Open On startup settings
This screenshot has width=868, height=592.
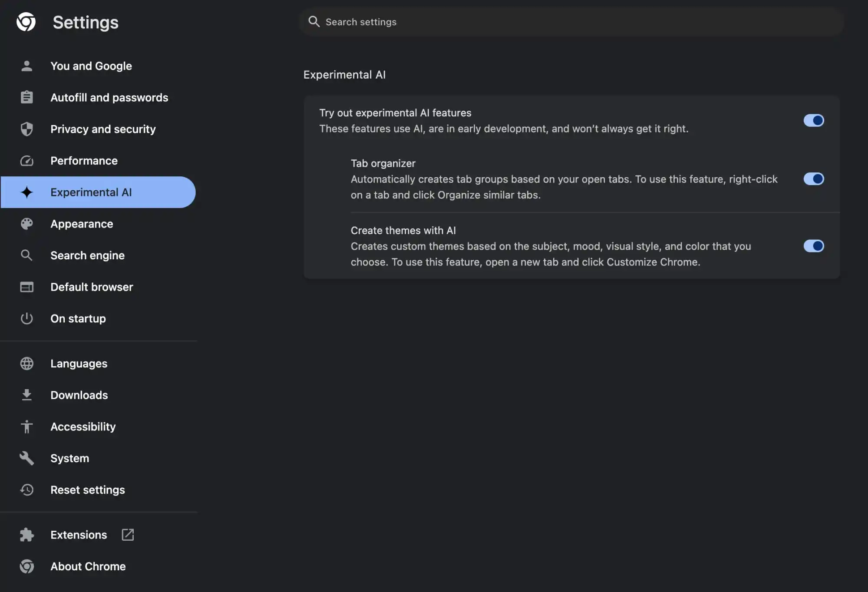98,318
